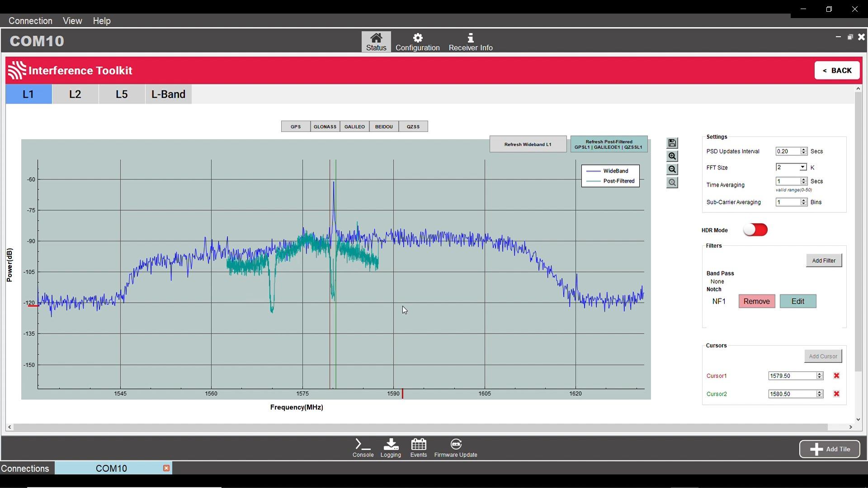Click the red power level marker at -120
The width and height of the screenshot is (868, 488).
(33, 306)
